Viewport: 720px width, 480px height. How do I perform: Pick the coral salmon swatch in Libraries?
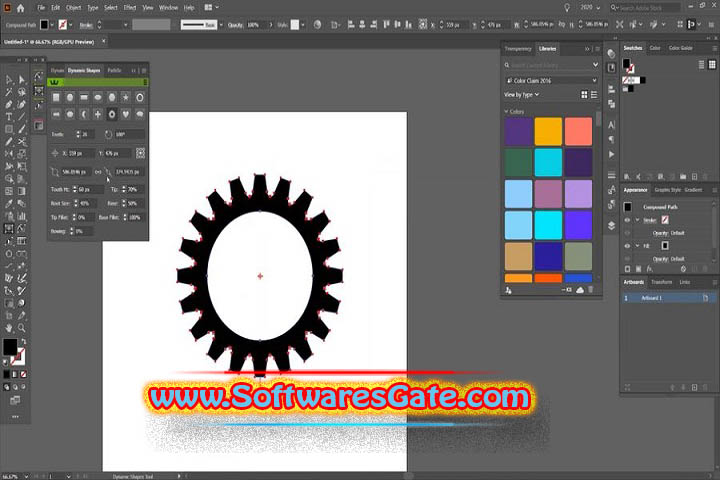[578, 131]
